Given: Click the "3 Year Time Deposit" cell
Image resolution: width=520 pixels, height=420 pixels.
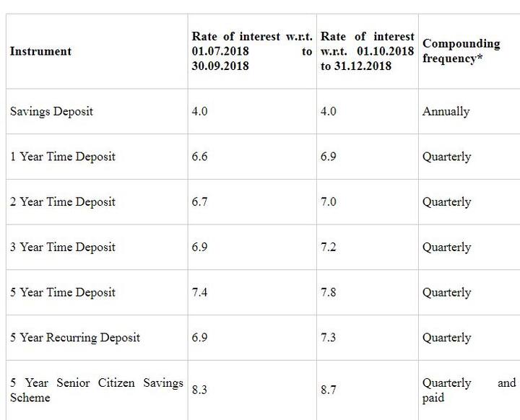Looking at the screenshot, I should tap(63, 247).
